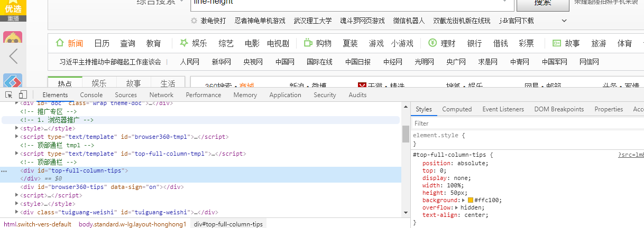644x228 pixels.
Task: Click the 新华网 link
Action: pos(222,62)
